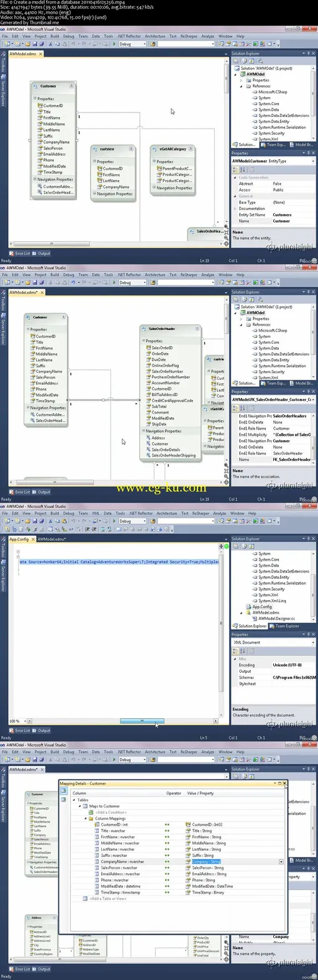The image size is (318, 980).
Task: Open AWModel.Customer EntityType object dropdown
Action: (312, 161)
